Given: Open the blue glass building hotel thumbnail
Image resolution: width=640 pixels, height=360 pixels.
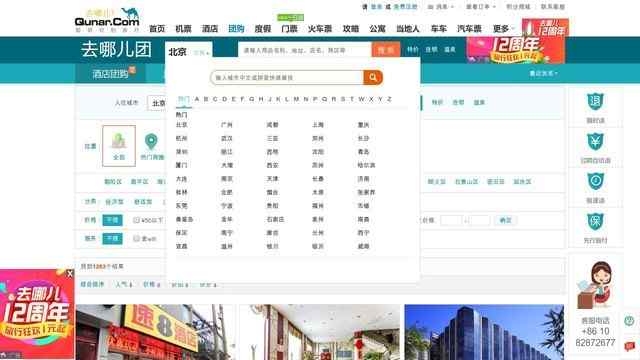Looking at the screenshot, I should click(484, 332).
